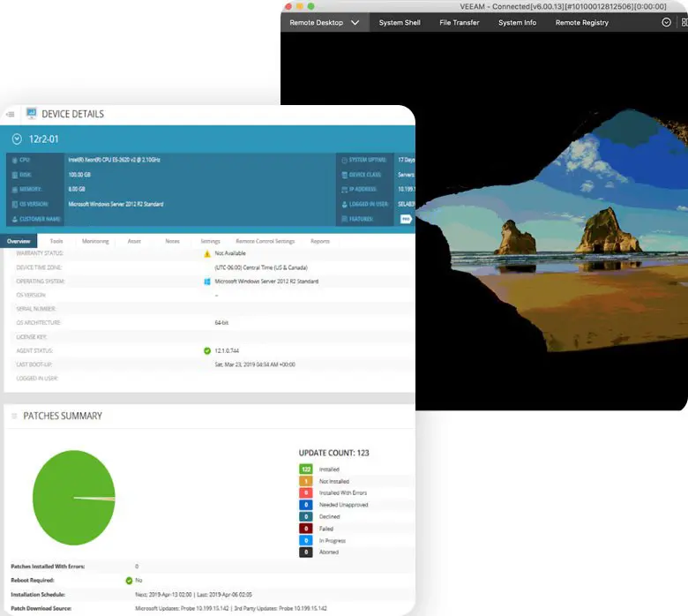688x616 pixels.
Task: Open the Notes tab
Action: 172,241
